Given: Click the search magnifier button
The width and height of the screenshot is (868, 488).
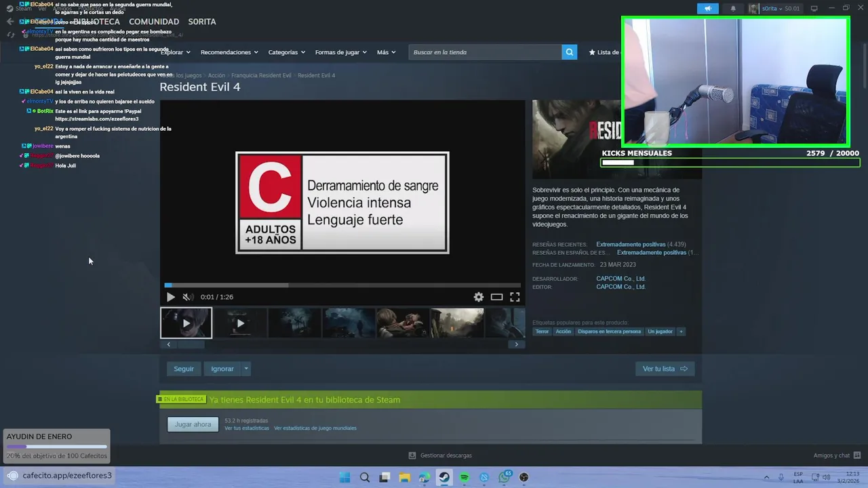Looking at the screenshot, I should click(570, 52).
